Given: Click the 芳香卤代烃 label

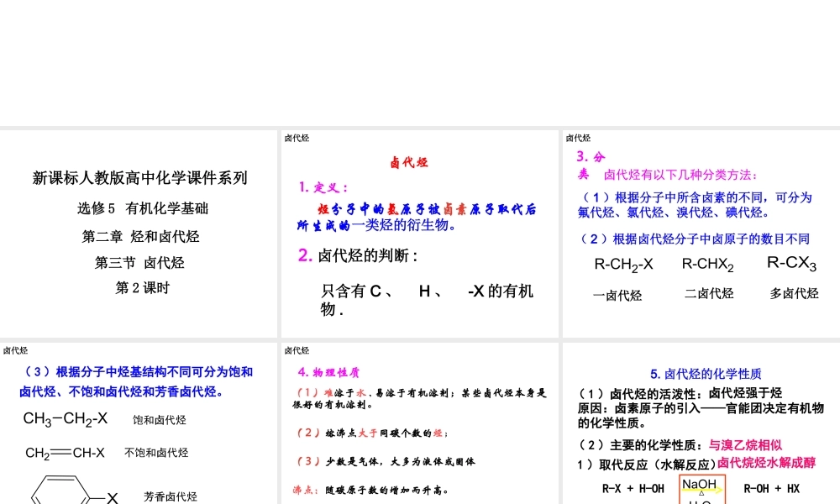Looking at the screenshot, I should [x=171, y=496].
